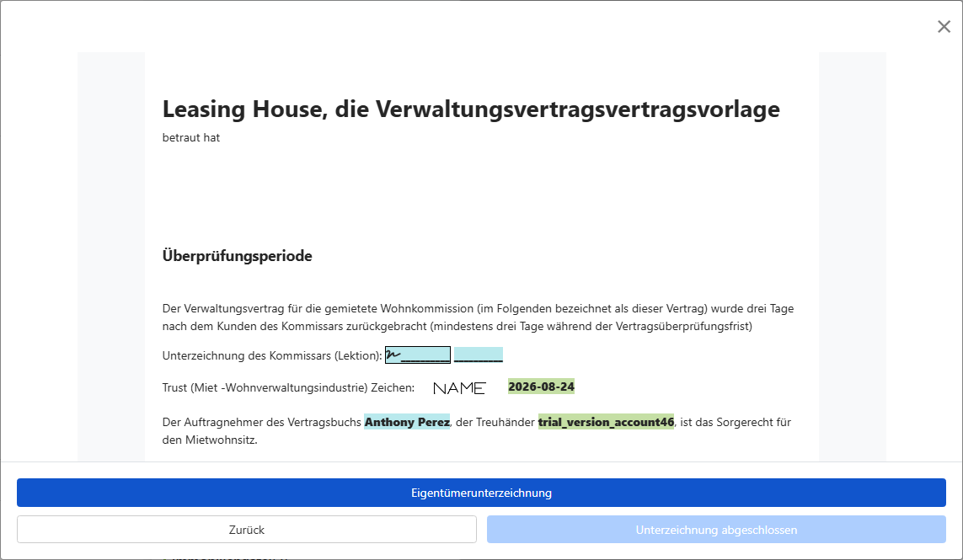Go back with the Zurück button
This screenshot has width=963, height=560.
tap(246, 530)
